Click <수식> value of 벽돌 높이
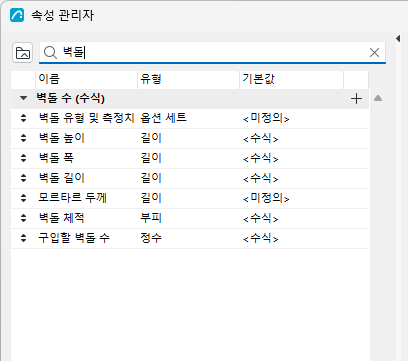 point(261,138)
